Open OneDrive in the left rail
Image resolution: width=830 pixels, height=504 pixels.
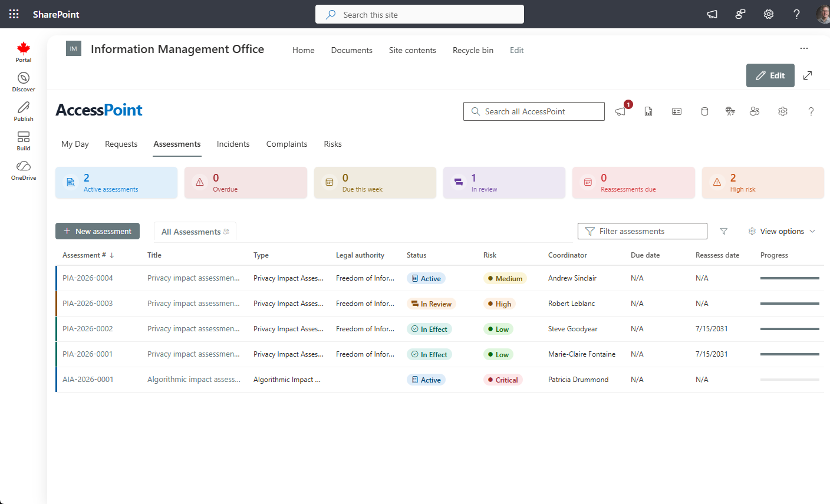tap(24, 170)
